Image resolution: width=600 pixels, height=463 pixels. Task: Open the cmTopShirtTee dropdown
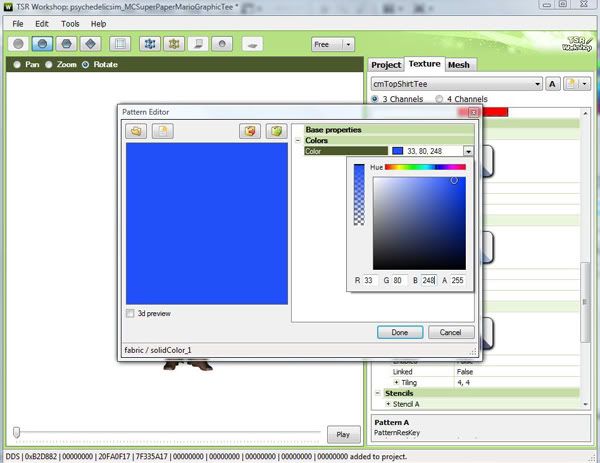[x=457, y=84]
